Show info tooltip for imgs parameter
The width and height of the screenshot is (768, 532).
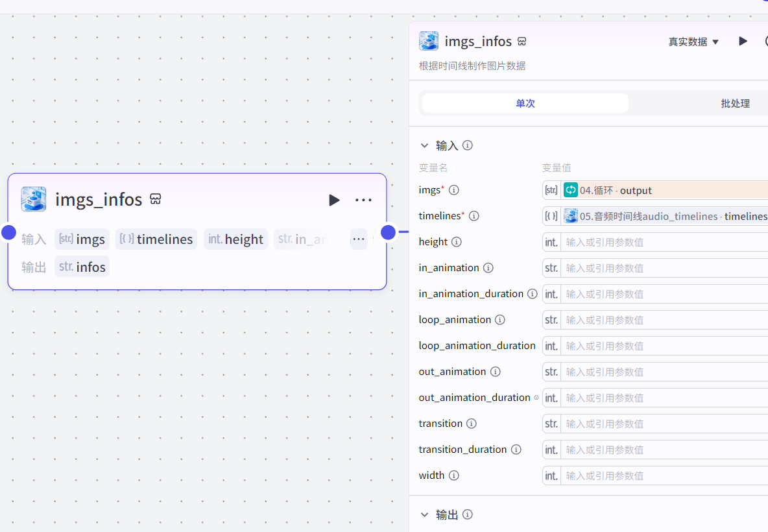(454, 190)
